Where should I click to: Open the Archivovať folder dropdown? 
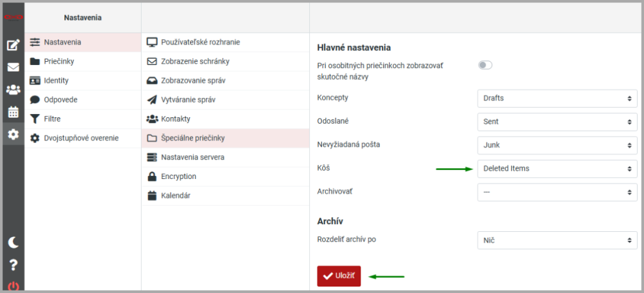pyautogui.click(x=557, y=192)
